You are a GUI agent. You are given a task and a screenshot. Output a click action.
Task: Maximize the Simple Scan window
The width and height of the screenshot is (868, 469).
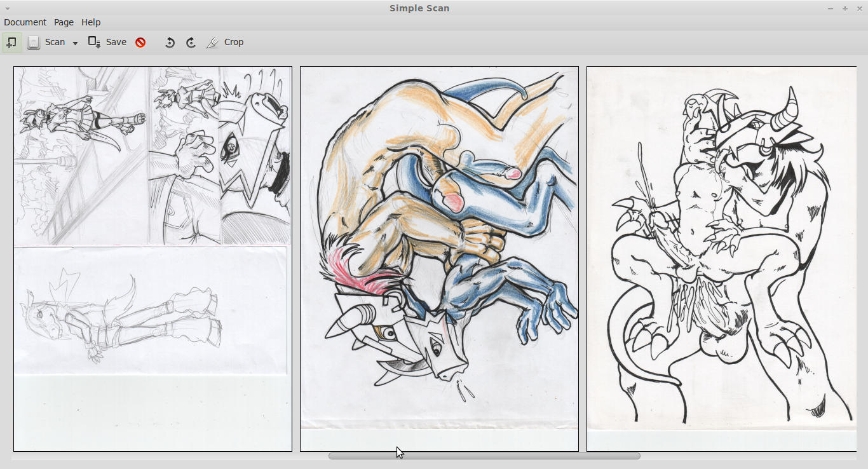[845, 9]
